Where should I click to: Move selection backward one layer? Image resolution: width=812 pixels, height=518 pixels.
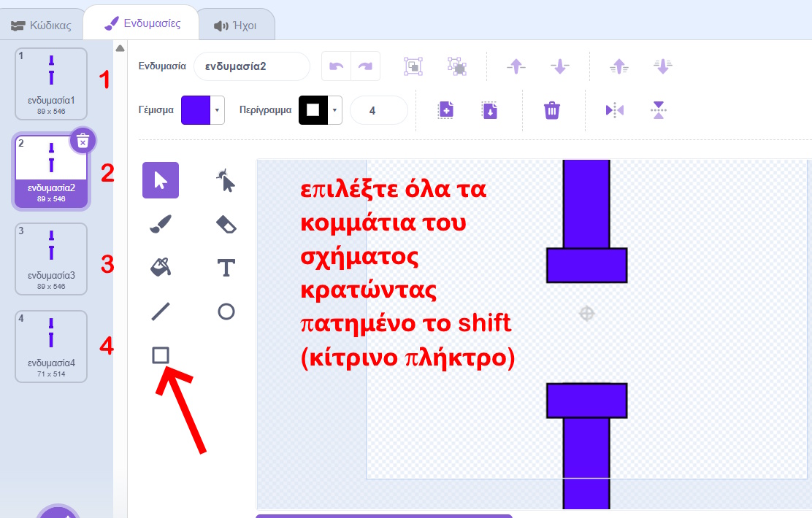tap(560, 66)
